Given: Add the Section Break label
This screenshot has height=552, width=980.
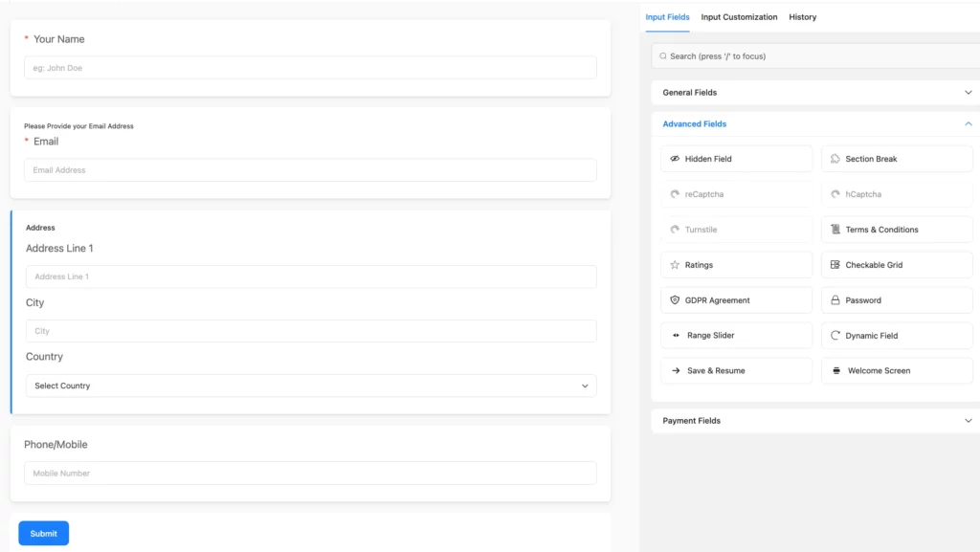Looking at the screenshot, I should (x=871, y=159).
